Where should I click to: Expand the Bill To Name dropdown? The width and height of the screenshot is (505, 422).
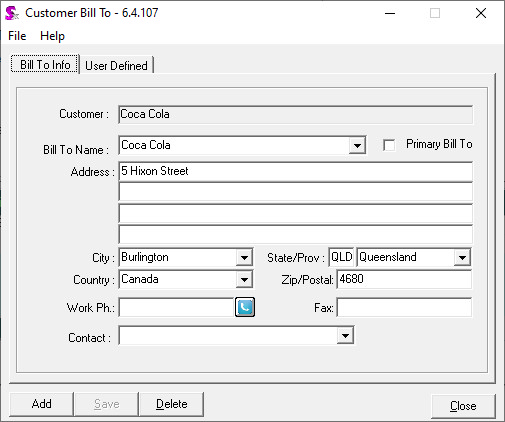(357, 145)
